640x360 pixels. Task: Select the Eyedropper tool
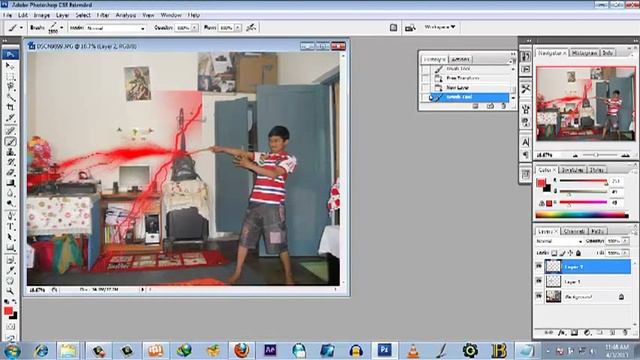pyautogui.click(x=10, y=270)
